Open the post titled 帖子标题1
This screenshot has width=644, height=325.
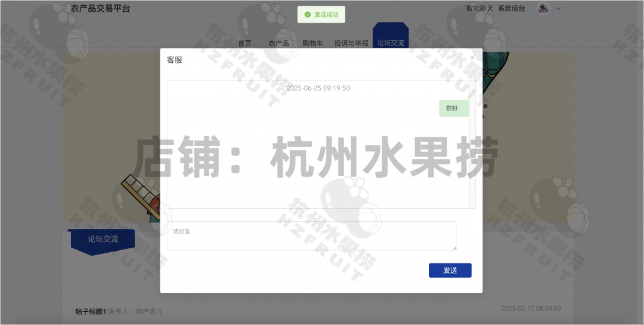[x=91, y=311]
